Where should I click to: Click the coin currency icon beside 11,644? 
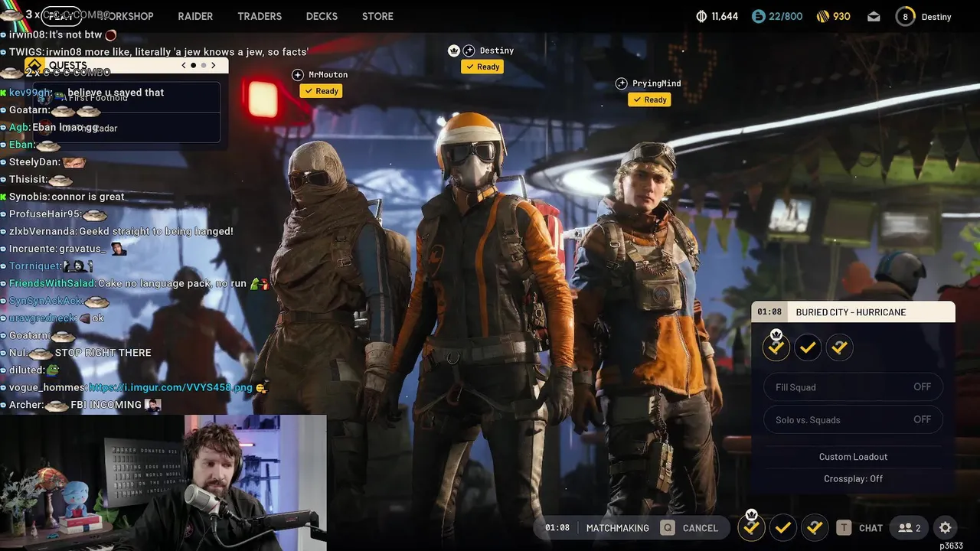701,16
